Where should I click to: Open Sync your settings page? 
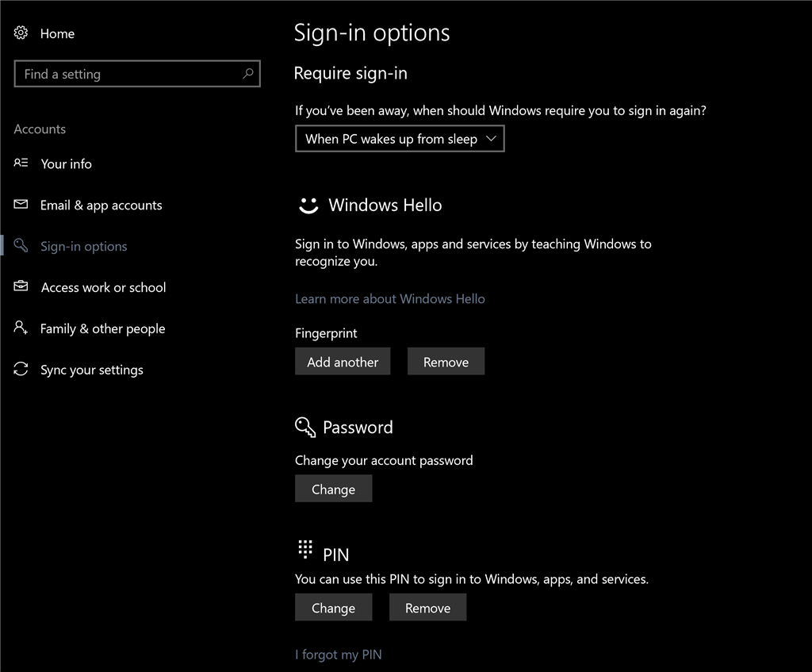92,370
